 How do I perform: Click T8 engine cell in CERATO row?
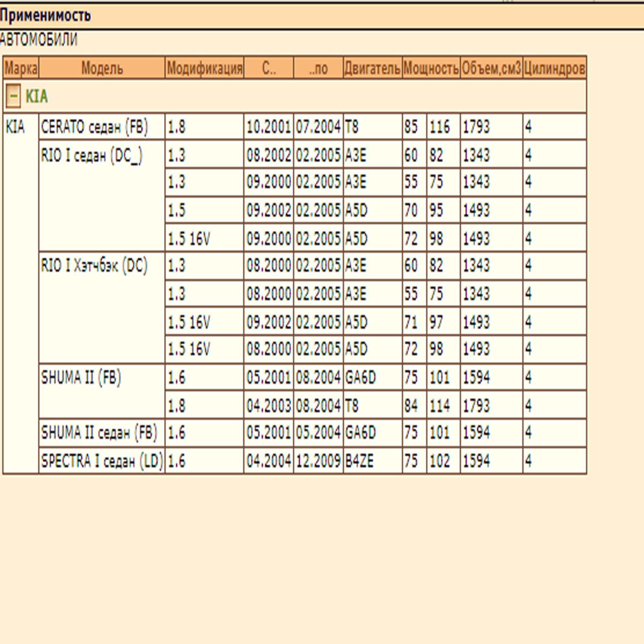373,126
